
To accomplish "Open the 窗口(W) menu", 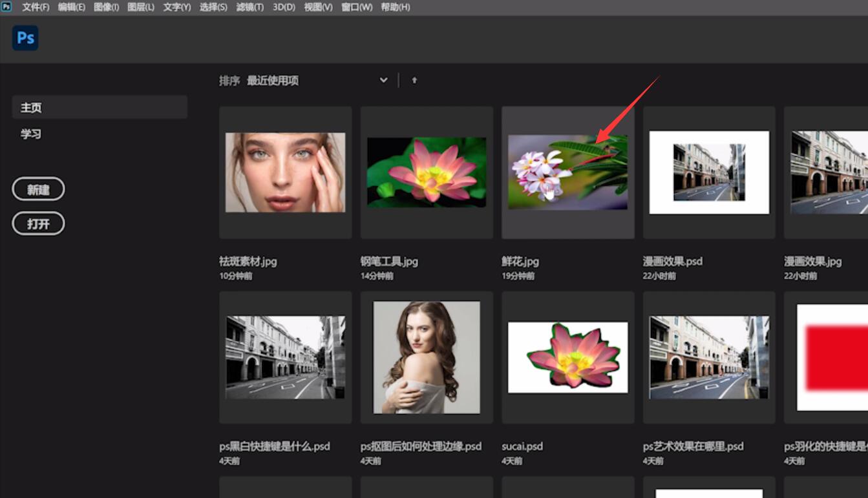I will point(357,7).
